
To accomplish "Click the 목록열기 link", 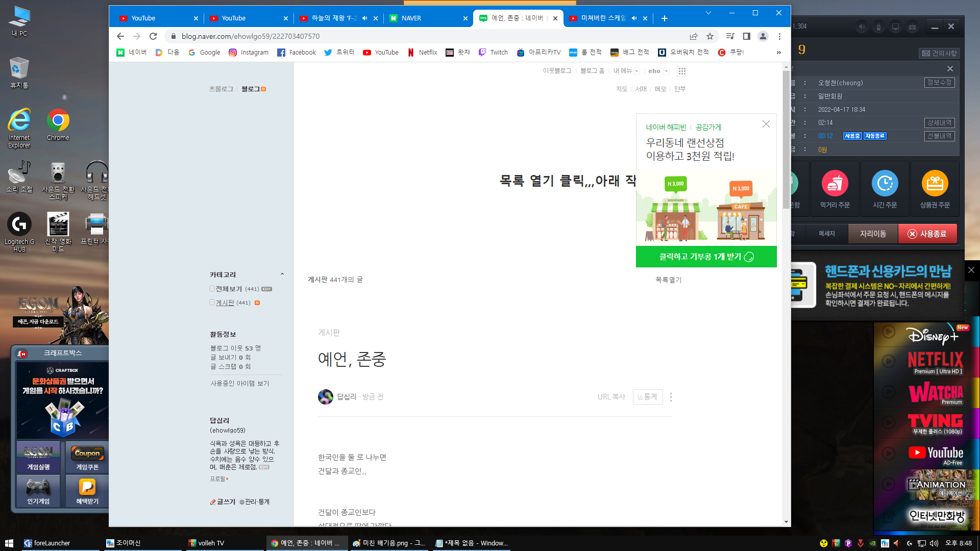I will (x=668, y=280).
